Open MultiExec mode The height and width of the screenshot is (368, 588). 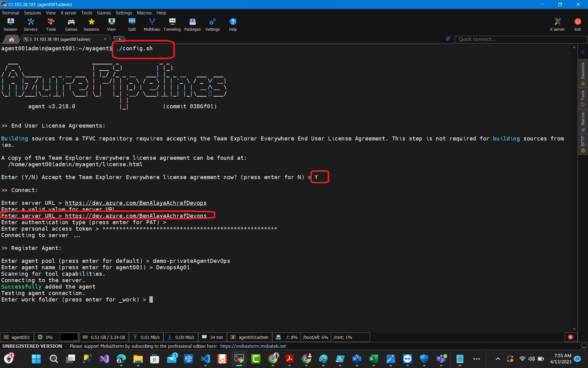[152, 24]
